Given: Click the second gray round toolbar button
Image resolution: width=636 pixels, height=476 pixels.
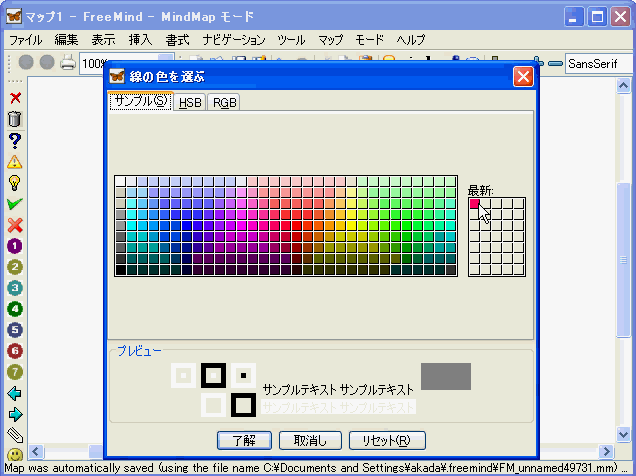Looking at the screenshot, I should point(47,63).
